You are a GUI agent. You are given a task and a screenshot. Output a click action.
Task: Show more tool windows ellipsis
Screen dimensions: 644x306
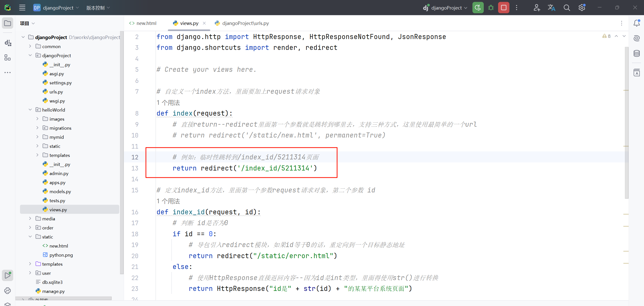(8, 73)
